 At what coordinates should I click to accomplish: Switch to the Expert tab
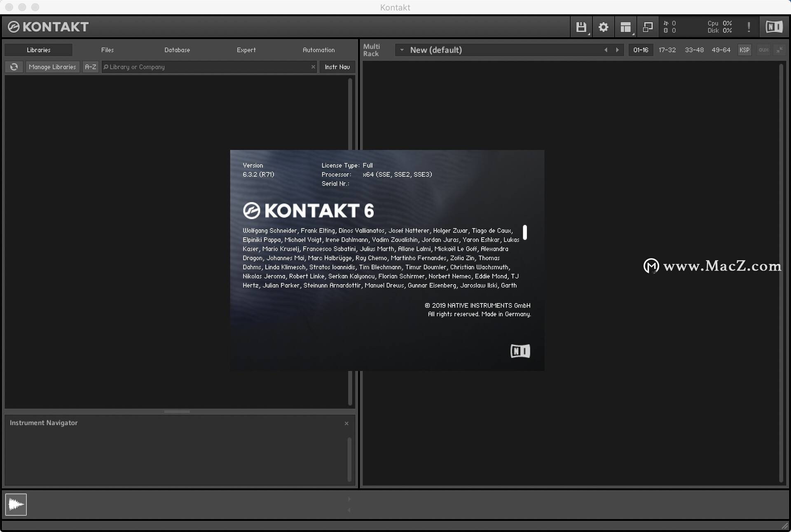[246, 50]
